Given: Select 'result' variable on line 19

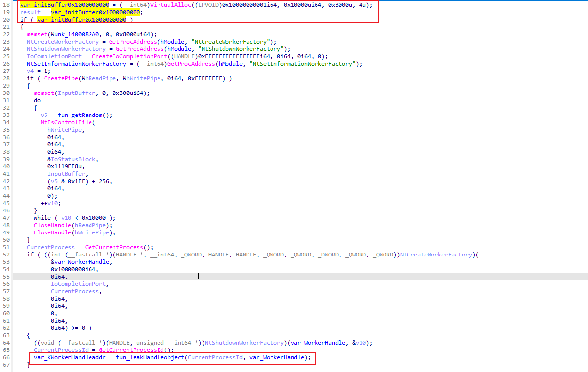Looking at the screenshot, I should [30, 12].
